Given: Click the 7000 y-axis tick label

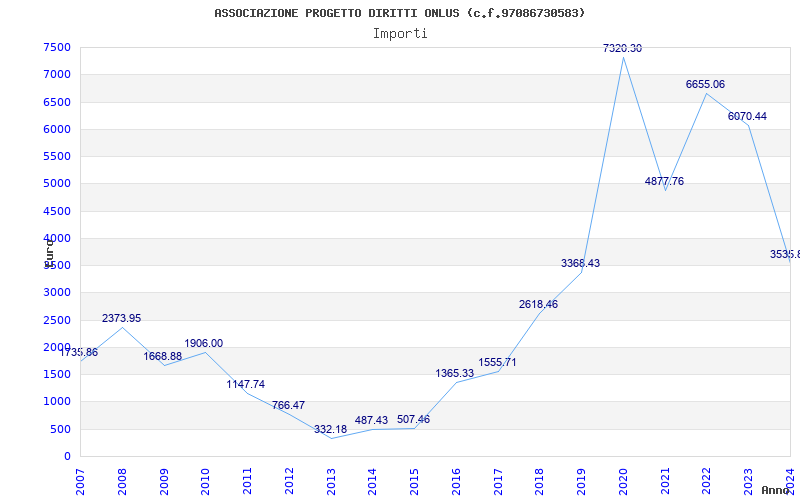Looking at the screenshot, I should point(57,74).
